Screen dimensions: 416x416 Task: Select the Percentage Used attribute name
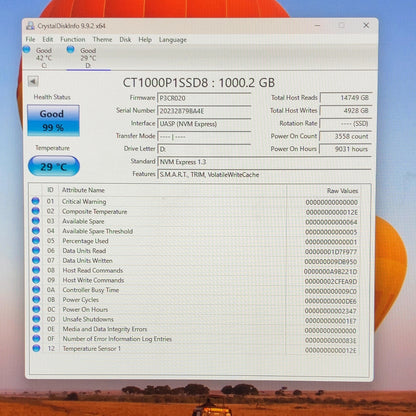(x=85, y=241)
